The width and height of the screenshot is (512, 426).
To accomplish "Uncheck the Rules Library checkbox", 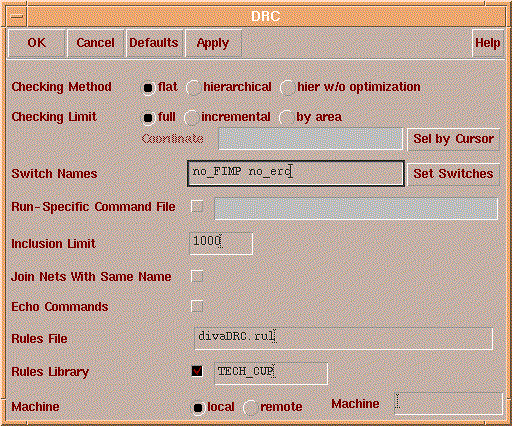I will click(197, 371).
